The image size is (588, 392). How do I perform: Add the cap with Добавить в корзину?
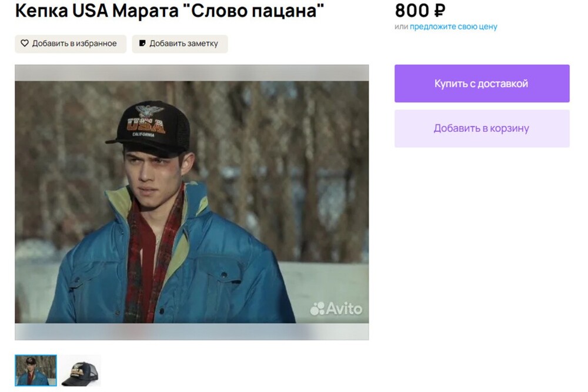coord(482,128)
